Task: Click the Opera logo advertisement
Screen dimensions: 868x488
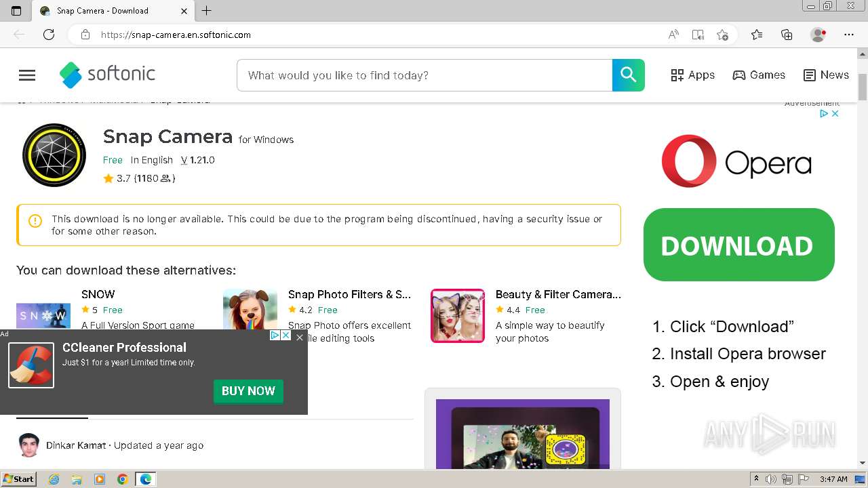Action: (736, 161)
